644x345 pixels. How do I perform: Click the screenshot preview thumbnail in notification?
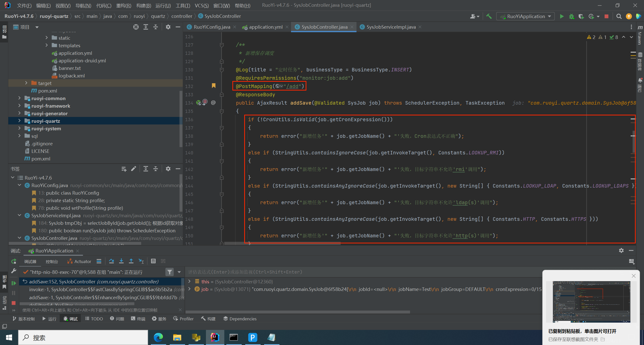coord(591,302)
